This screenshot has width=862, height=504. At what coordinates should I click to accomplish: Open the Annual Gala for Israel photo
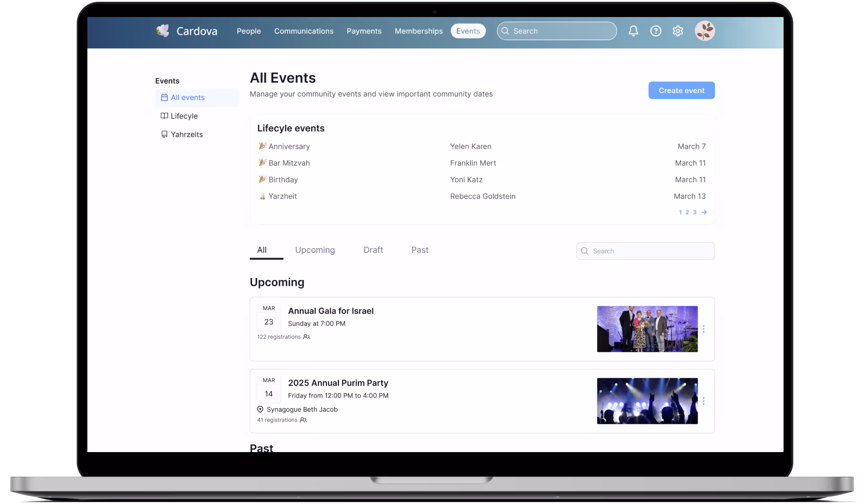[x=647, y=329]
